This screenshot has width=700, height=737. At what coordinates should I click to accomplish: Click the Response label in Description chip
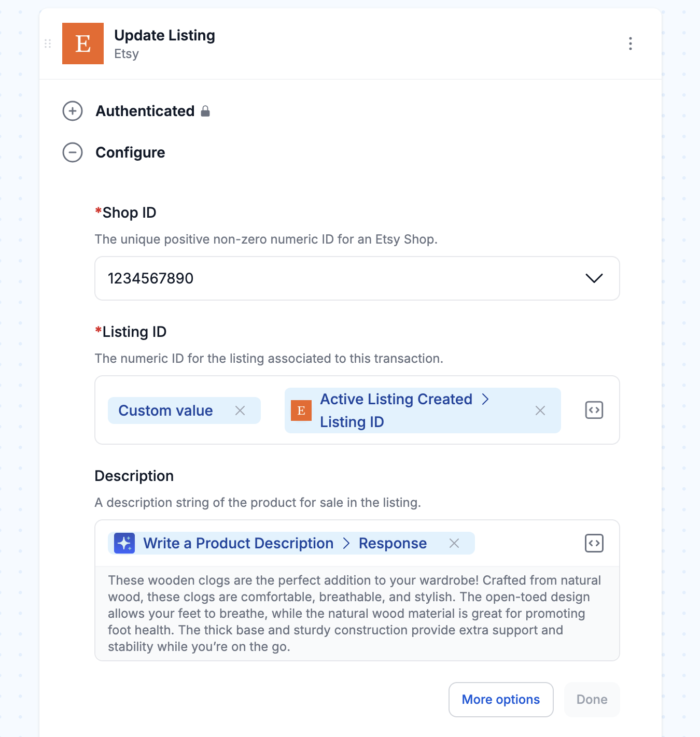[393, 543]
